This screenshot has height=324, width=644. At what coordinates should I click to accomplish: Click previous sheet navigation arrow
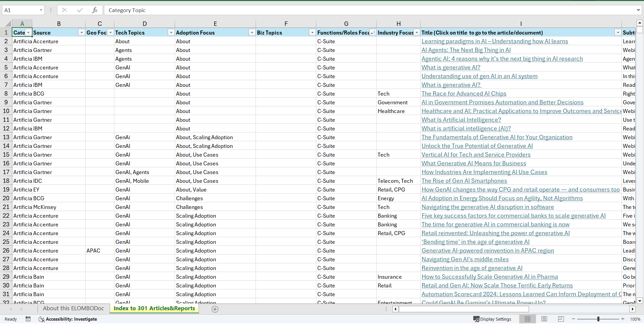11,309
